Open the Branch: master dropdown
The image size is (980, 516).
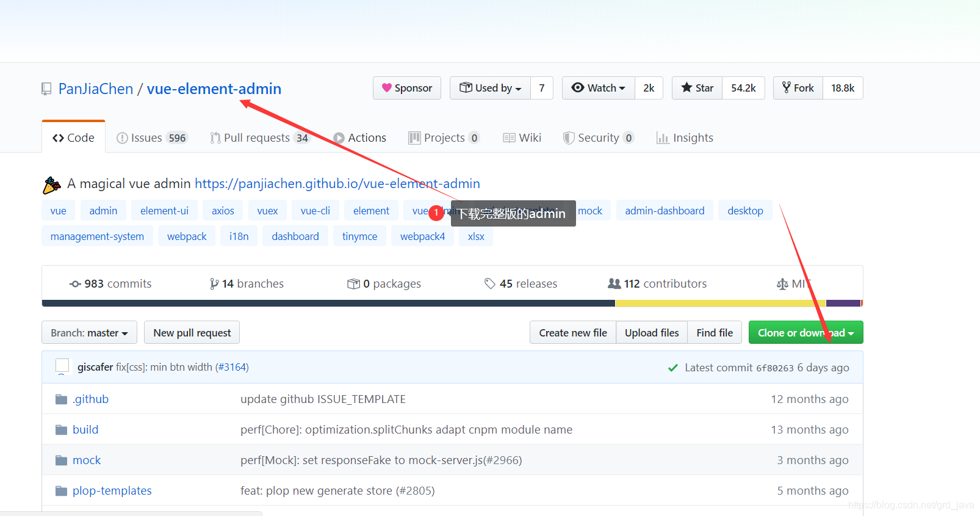point(89,332)
